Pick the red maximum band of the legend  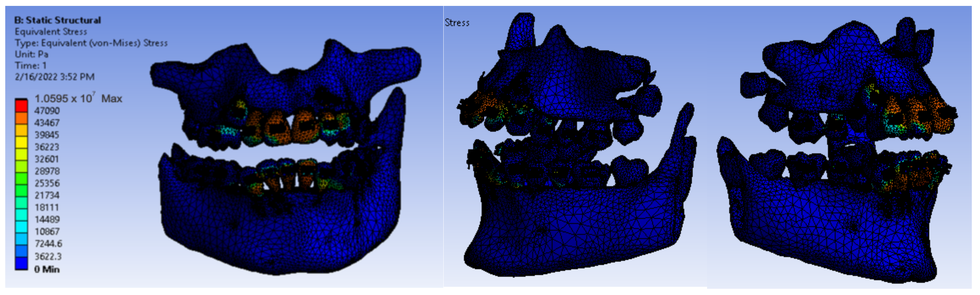21,106
